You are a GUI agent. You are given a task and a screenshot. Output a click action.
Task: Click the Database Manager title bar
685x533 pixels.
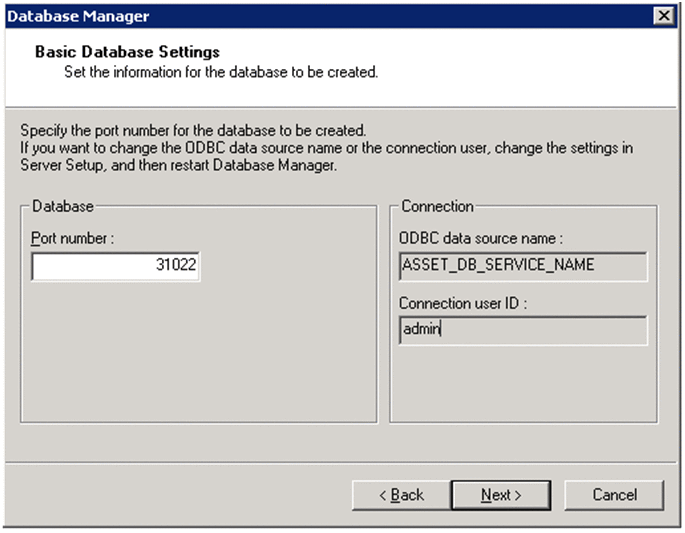tap(300, 15)
